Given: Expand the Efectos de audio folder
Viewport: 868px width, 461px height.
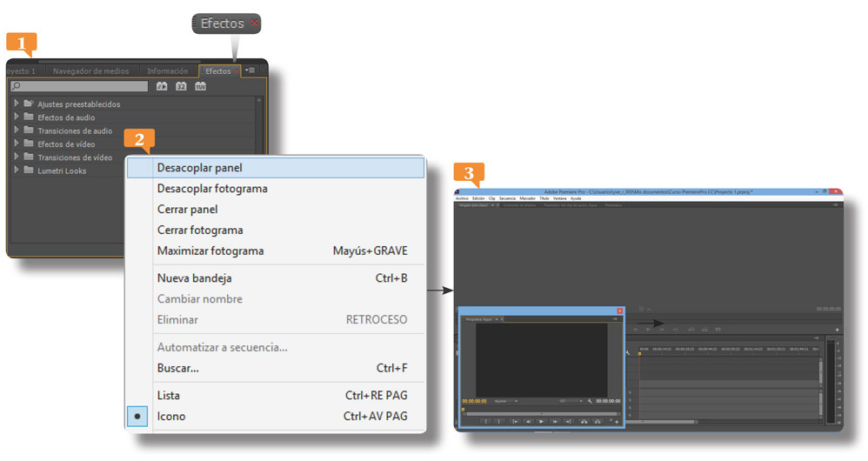Looking at the screenshot, I should pos(17,117).
